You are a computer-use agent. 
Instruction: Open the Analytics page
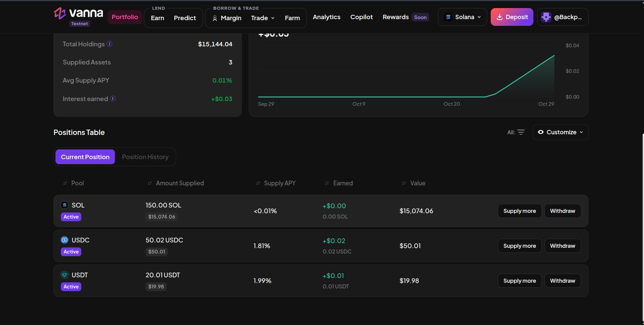tap(327, 17)
